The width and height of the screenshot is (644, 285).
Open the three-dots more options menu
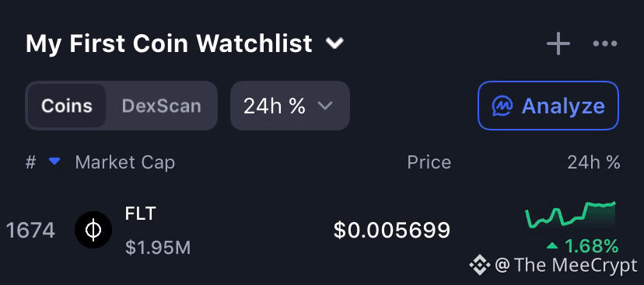(x=605, y=43)
